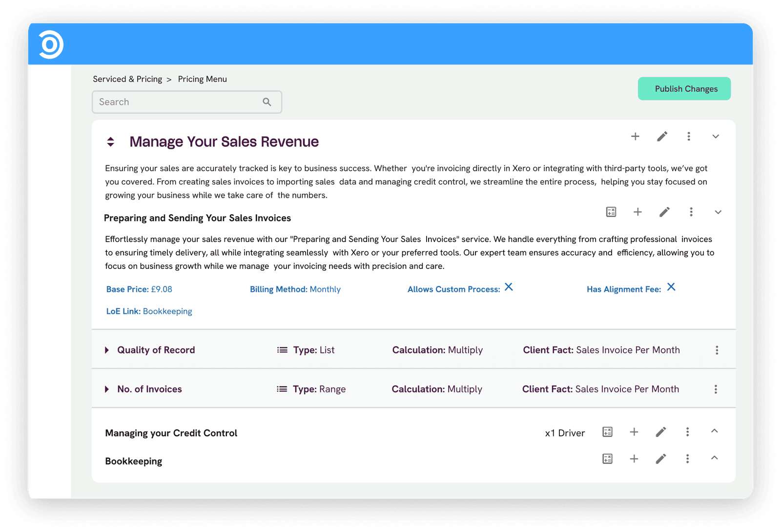The height and width of the screenshot is (532, 781).
Task: Open more options for Managing your Credit Control
Action: click(688, 432)
